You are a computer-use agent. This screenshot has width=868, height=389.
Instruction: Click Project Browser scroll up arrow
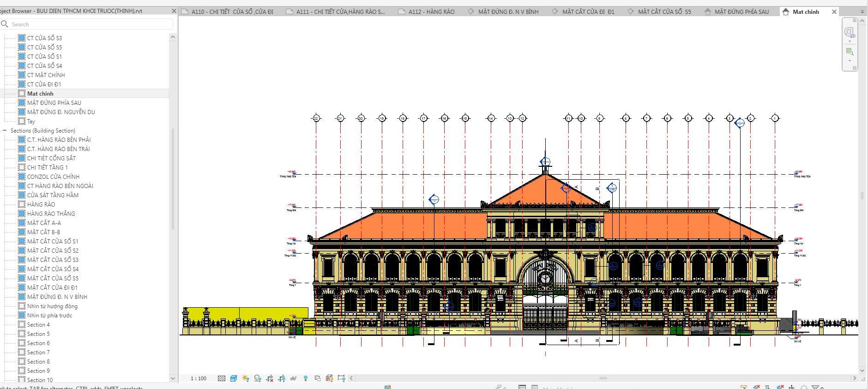click(x=173, y=37)
